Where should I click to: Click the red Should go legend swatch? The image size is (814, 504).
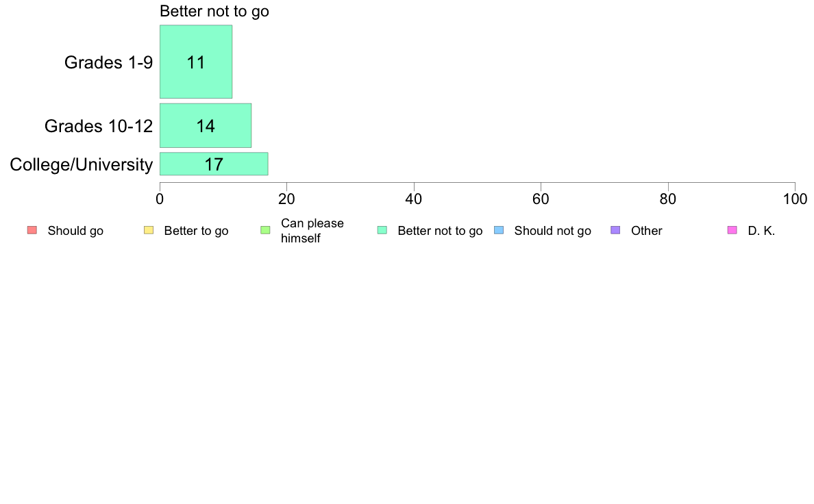tap(32, 231)
